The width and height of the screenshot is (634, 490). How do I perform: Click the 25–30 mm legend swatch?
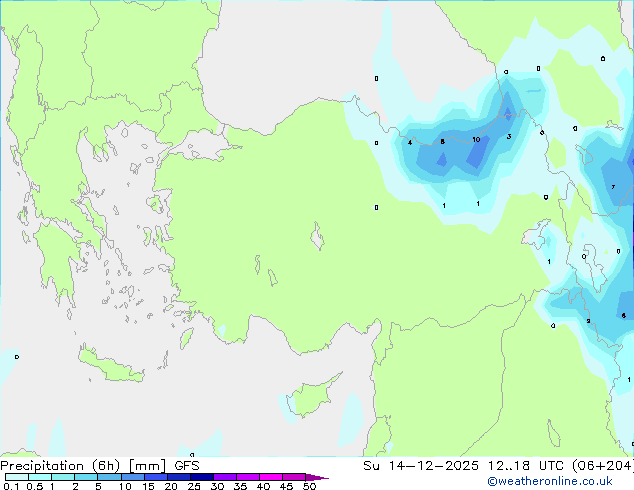pos(201,477)
